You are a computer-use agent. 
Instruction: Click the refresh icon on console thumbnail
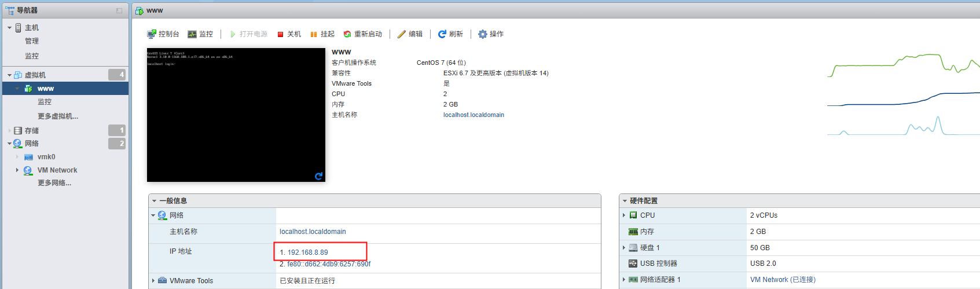[318, 175]
